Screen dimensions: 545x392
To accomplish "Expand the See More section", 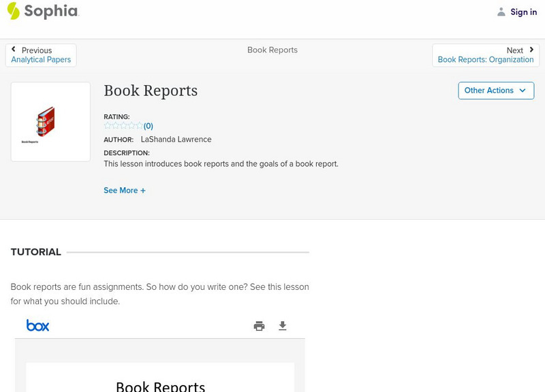I will coord(125,191).
